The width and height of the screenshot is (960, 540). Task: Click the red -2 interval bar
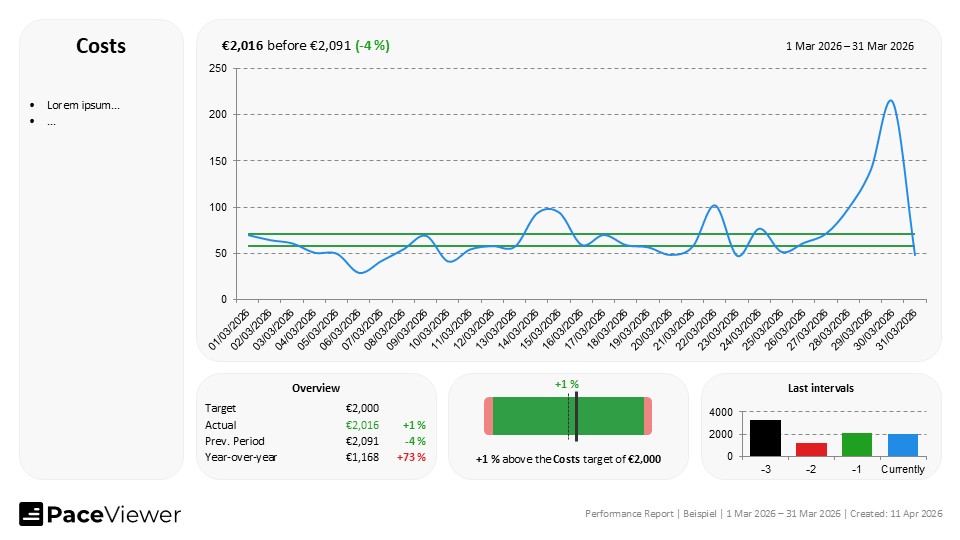(x=811, y=449)
